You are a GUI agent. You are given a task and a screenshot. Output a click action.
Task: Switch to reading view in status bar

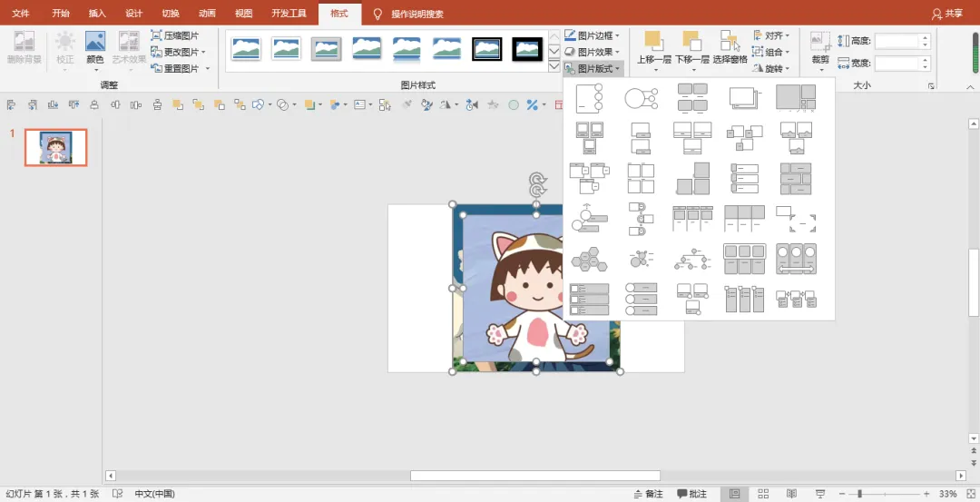point(790,494)
